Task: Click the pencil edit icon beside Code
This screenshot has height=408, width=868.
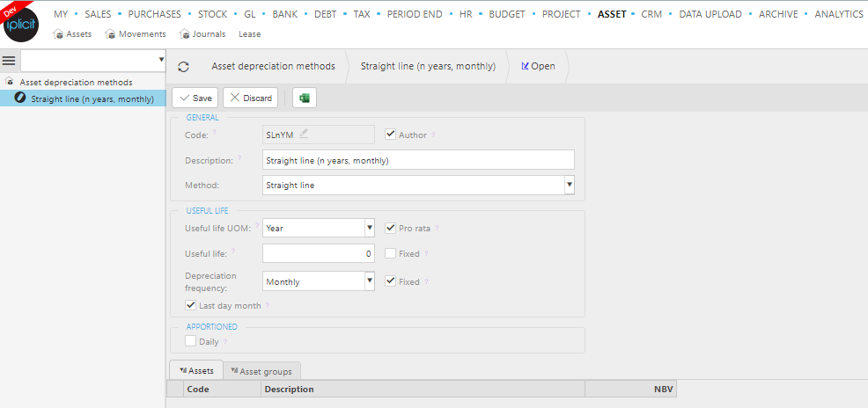Action: [304, 134]
